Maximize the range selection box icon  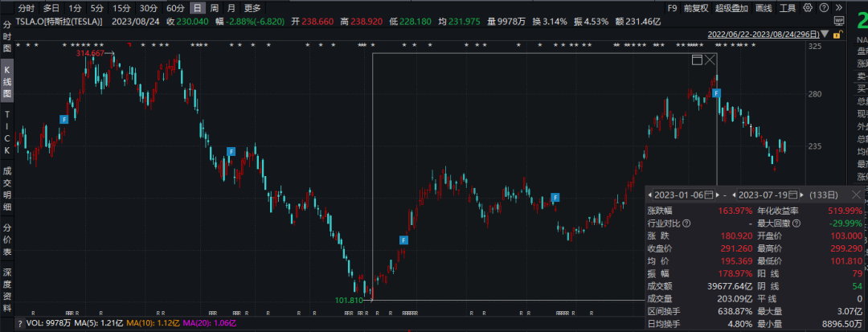click(697, 60)
